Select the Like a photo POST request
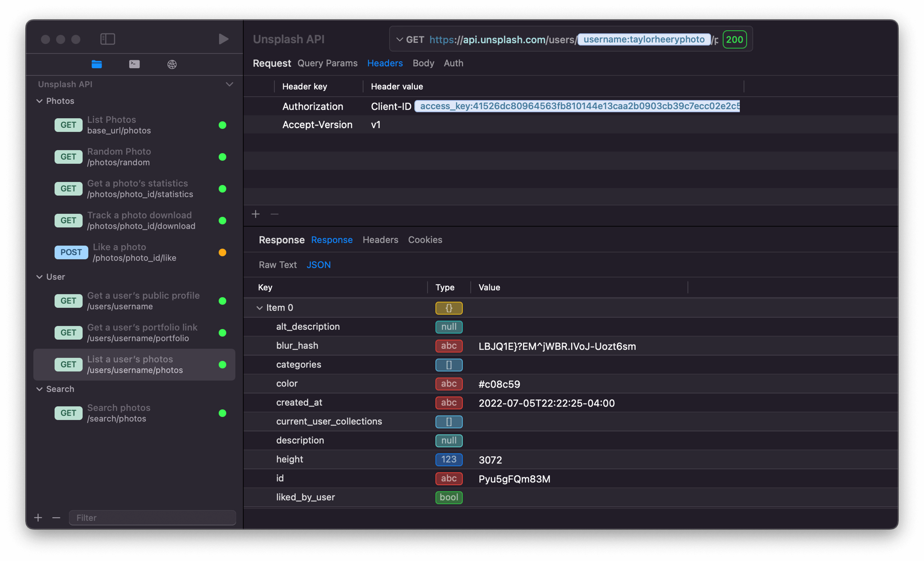The width and height of the screenshot is (924, 561). 134,252
